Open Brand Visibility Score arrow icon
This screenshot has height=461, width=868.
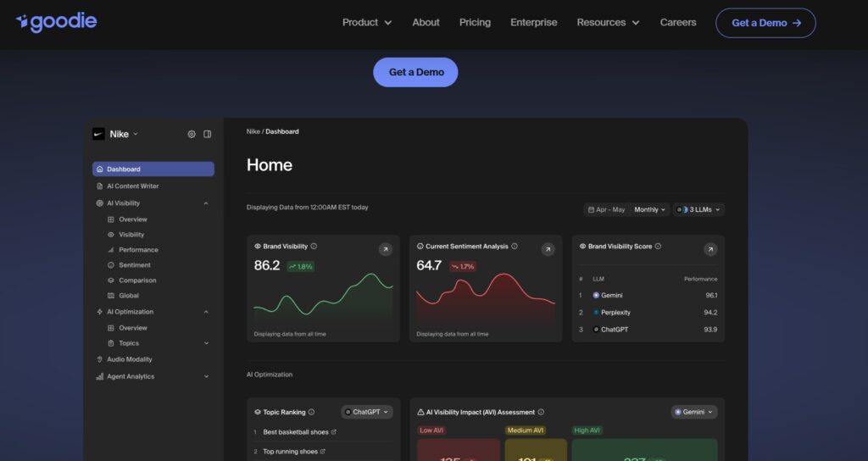(x=710, y=250)
